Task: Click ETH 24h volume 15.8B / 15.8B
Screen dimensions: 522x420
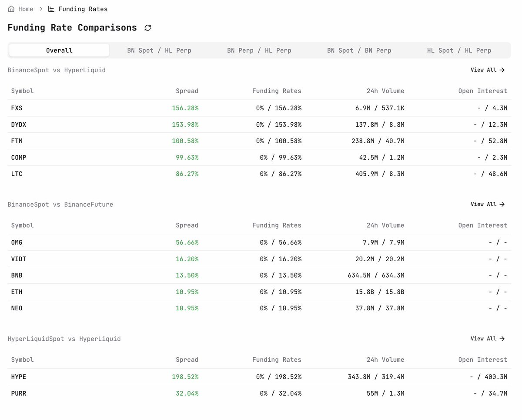Action: 380,292
